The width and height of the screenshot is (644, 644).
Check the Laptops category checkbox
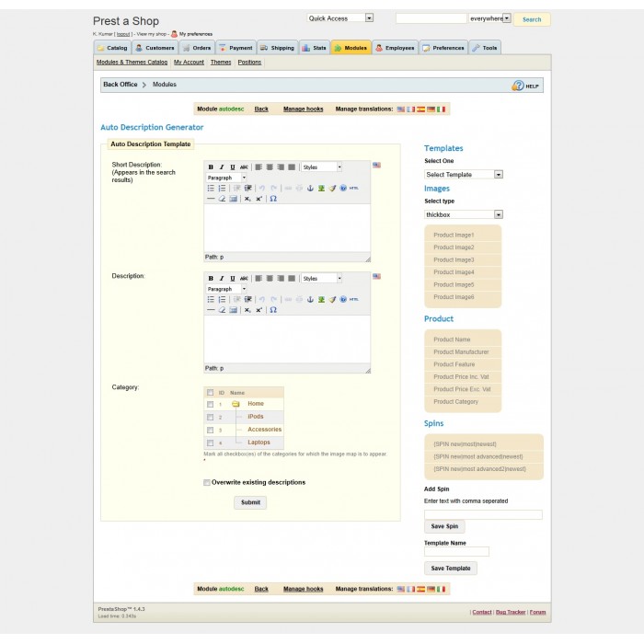point(211,443)
